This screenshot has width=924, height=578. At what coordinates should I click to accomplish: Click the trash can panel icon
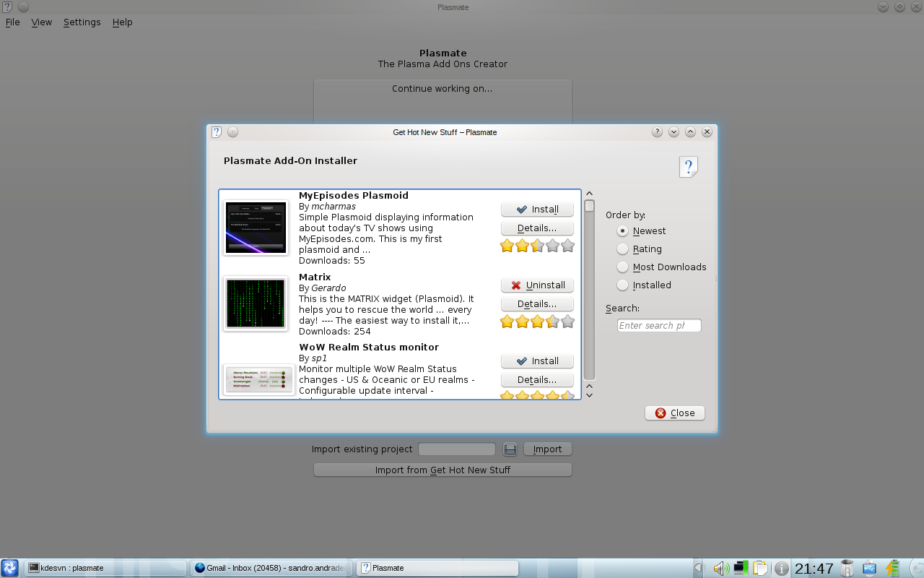[x=847, y=569]
